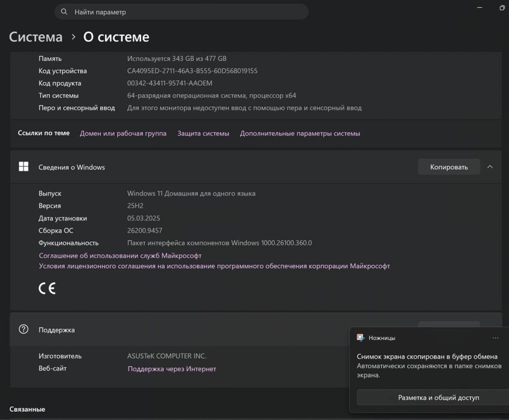Restore down the Settings window
Screen dimensions: 509x420
tap(502, 8)
